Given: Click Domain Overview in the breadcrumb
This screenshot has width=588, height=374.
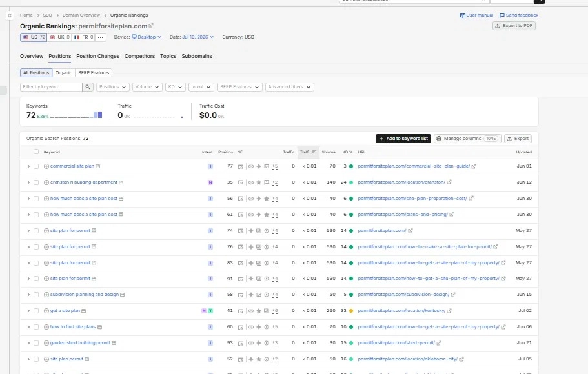Looking at the screenshot, I should 81,15.
